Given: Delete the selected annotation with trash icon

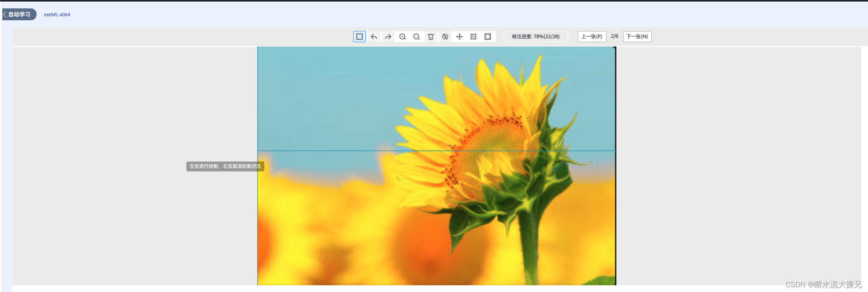Looking at the screenshot, I should (x=431, y=37).
